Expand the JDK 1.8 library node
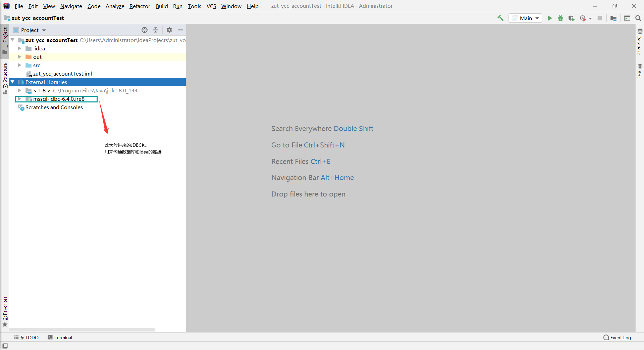The image size is (644, 350). (19, 90)
